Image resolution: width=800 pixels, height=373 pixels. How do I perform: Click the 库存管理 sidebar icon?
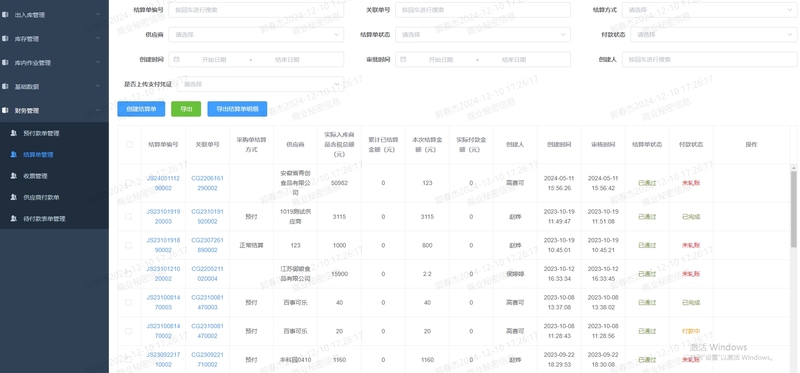5,39
